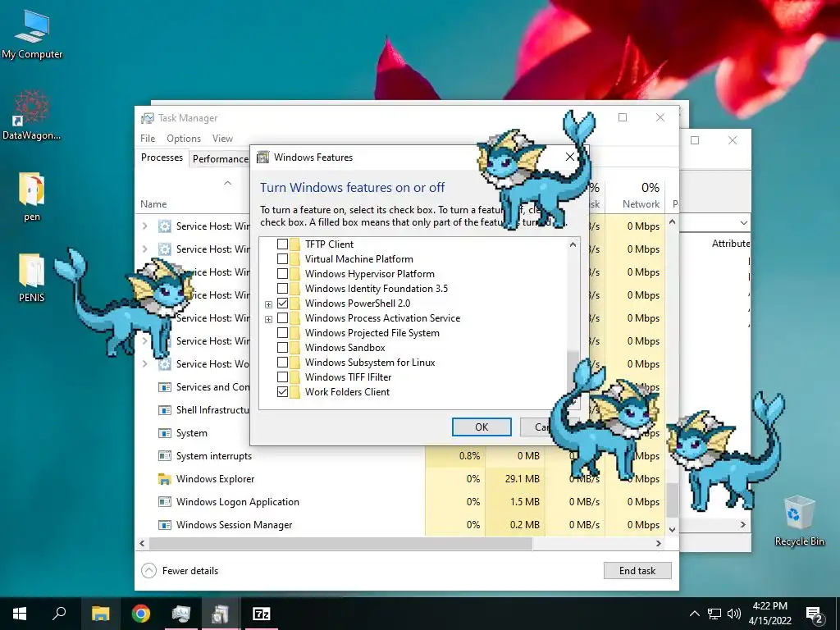Collapse Task Manager with Fewer details
840x630 pixels.
point(180,571)
